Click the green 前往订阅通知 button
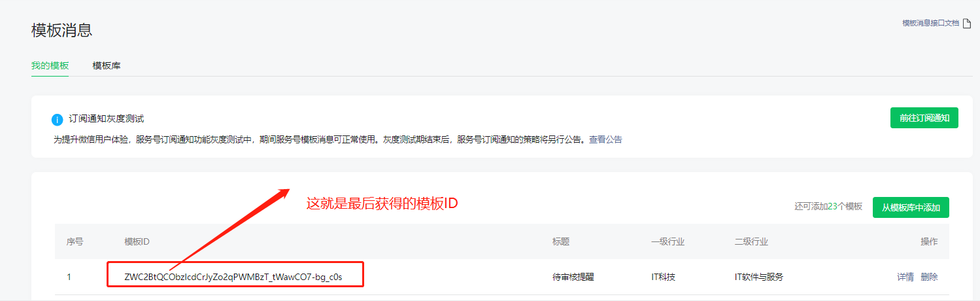Screen dimensions: 980x301 [924, 118]
